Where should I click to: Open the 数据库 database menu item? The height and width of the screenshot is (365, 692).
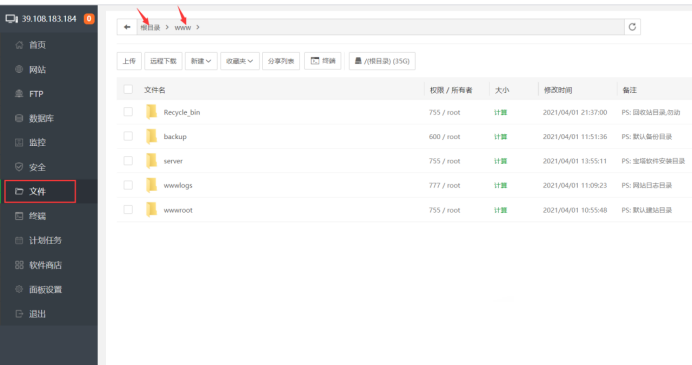[49, 118]
